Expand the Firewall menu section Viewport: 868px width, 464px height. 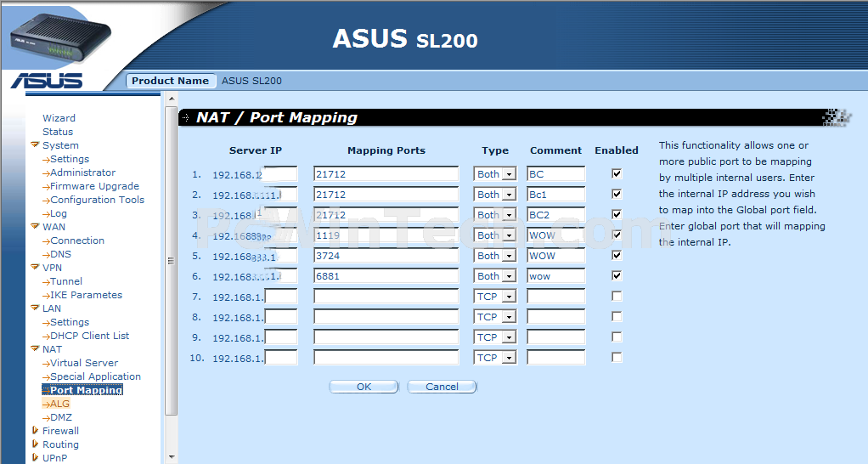[35, 430]
